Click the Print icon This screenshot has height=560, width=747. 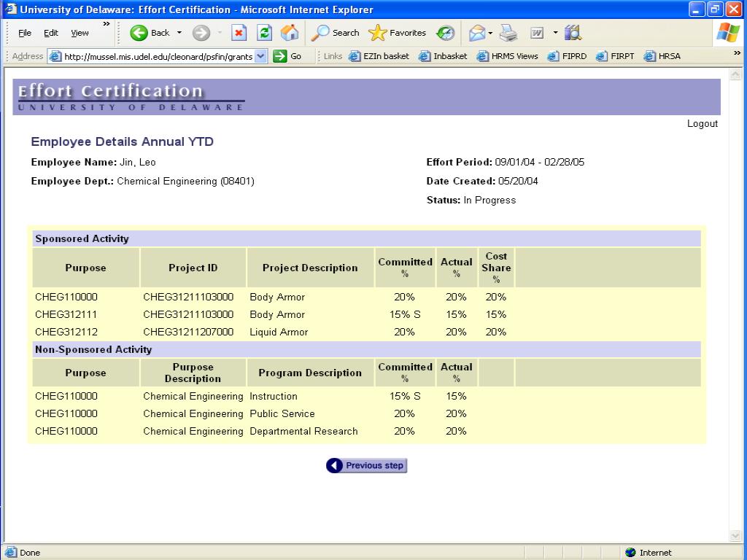click(508, 33)
